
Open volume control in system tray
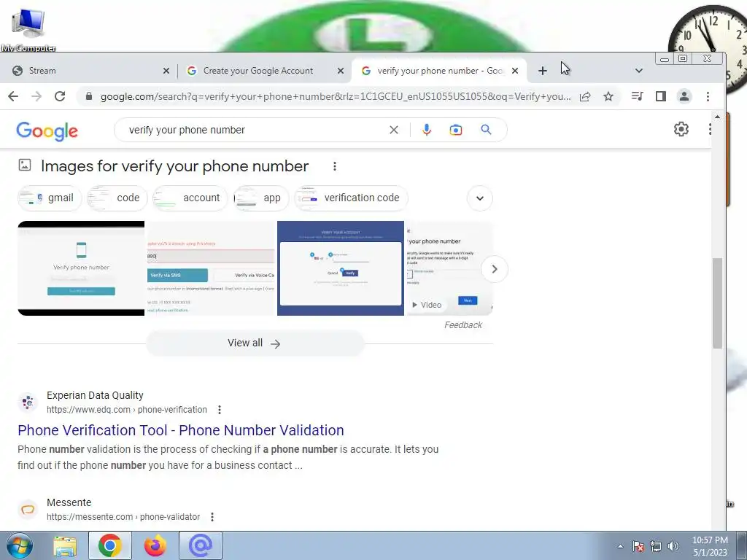[673, 546]
